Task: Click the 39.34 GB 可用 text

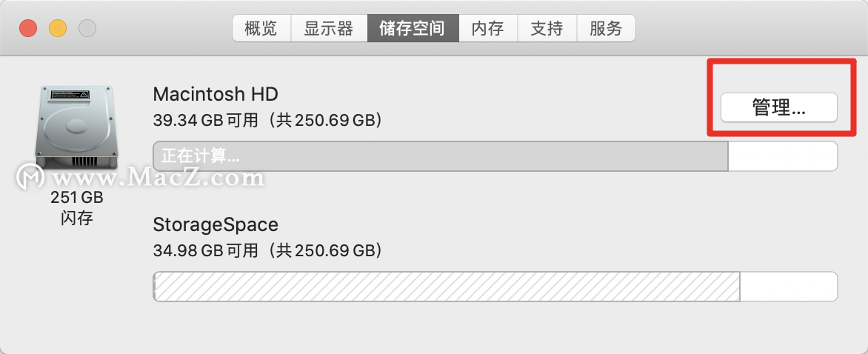Action: [x=205, y=120]
